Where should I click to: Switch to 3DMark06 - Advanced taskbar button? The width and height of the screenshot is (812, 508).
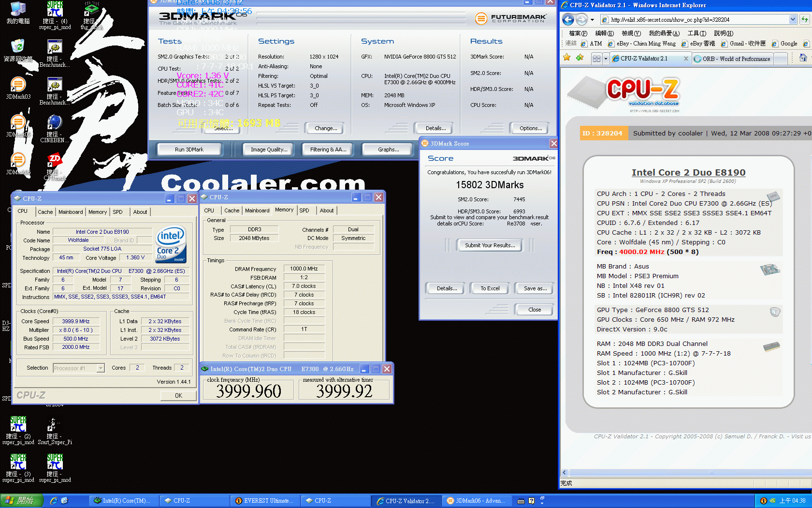pyautogui.click(x=476, y=501)
